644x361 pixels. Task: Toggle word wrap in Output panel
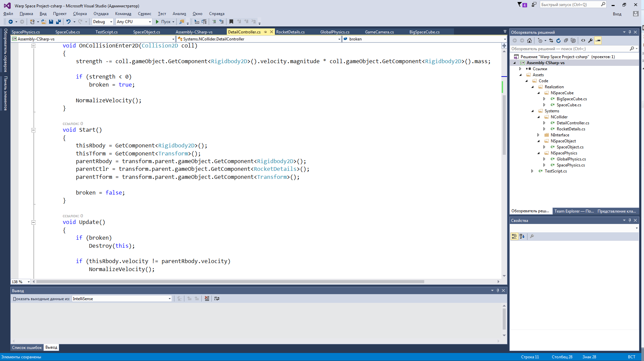(x=216, y=298)
